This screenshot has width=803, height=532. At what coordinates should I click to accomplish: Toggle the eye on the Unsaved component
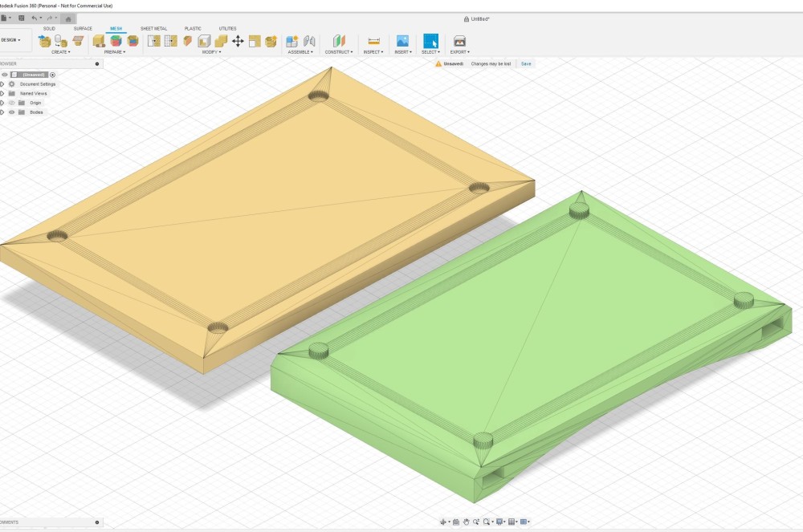coord(5,75)
